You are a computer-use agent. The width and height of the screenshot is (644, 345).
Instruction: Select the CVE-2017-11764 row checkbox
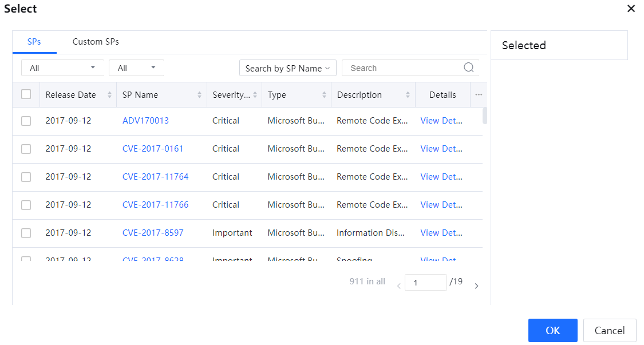pos(26,177)
